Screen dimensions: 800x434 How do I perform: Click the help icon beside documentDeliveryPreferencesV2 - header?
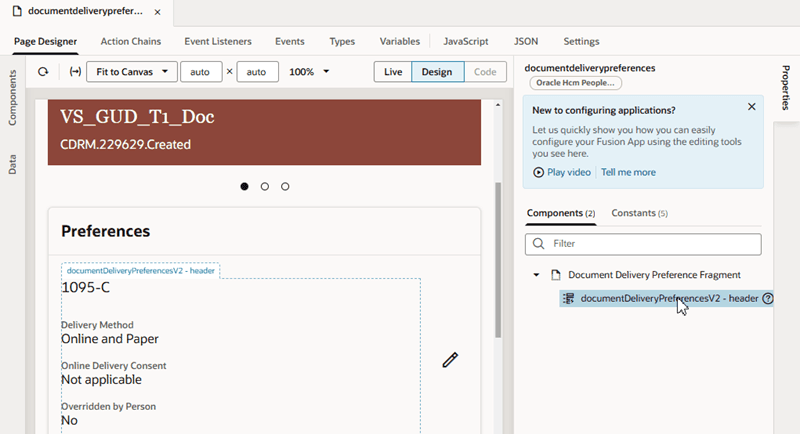coord(767,298)
